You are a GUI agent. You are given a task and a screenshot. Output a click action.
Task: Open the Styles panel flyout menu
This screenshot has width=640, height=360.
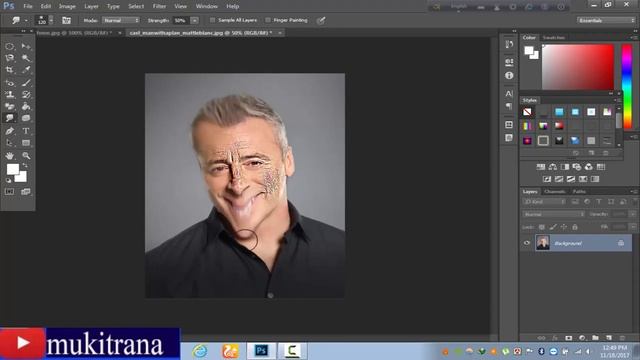(x=618, y=100)
